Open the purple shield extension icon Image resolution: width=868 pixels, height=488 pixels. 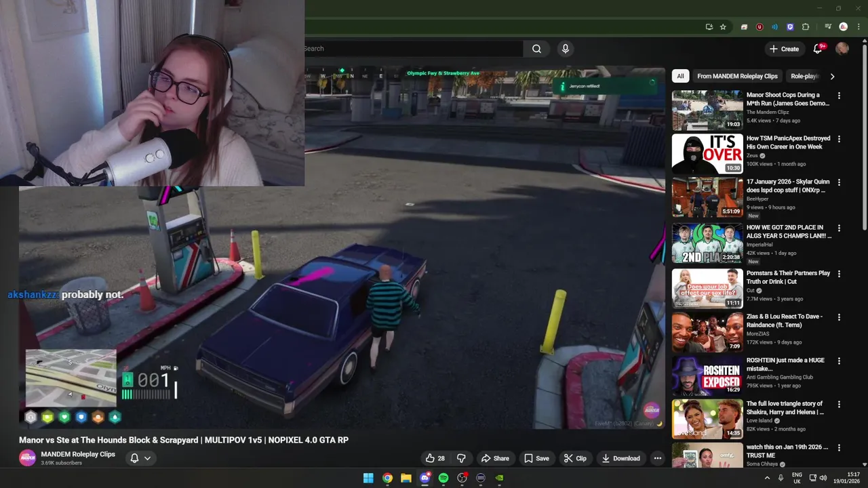[x=790, y=27]
